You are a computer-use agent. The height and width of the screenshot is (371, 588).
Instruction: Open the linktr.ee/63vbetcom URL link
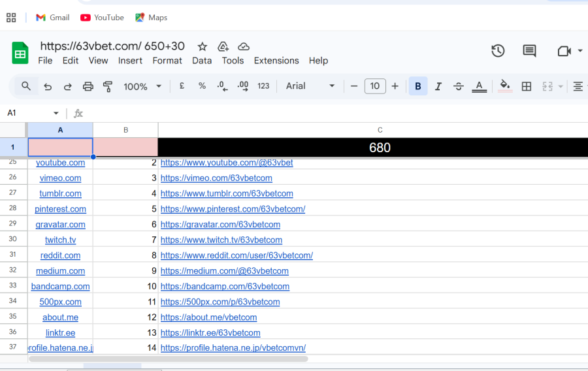(x=210, y=332)
